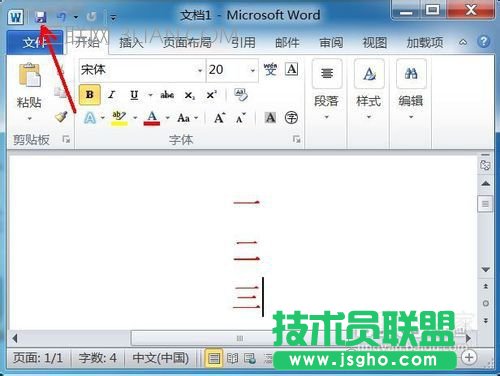Click status bar 页面: 1/1
The image size is (500, 376).
38,358
